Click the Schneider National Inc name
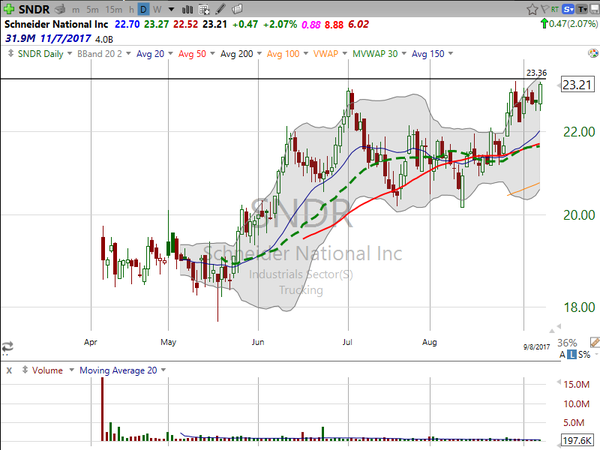The width and height of the screenshot is (600, 450). tap(56, 24)
